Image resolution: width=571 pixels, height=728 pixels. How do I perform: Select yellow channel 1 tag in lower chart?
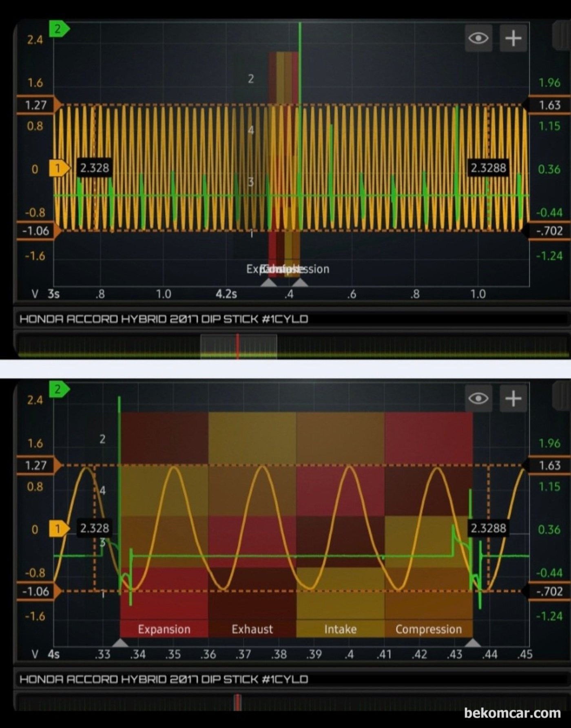click(58, 529)
